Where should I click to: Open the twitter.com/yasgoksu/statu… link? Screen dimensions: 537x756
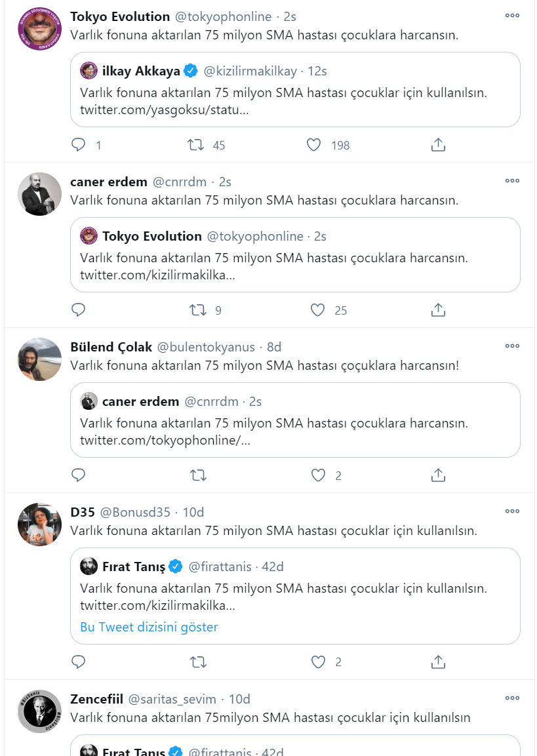[x=164, y=110]
